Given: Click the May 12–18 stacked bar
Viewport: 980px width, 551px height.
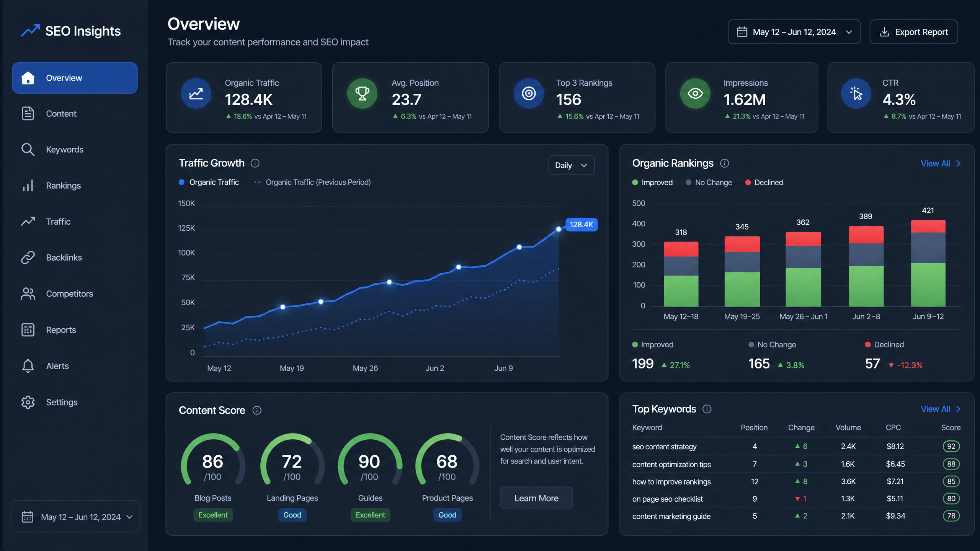Looking at the screenshot, I should 681,274.
